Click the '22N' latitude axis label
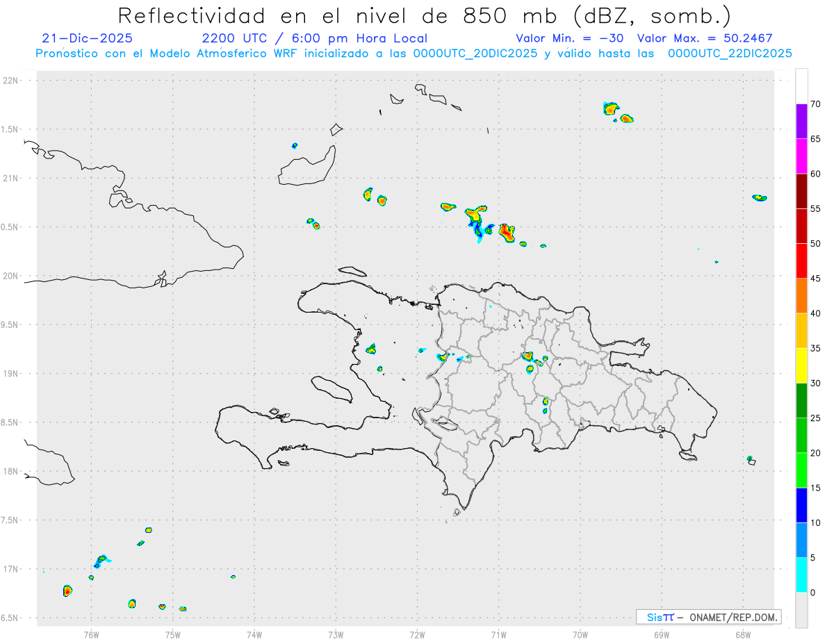The height and width of the screenshot is (644, 834). (12, 81)
